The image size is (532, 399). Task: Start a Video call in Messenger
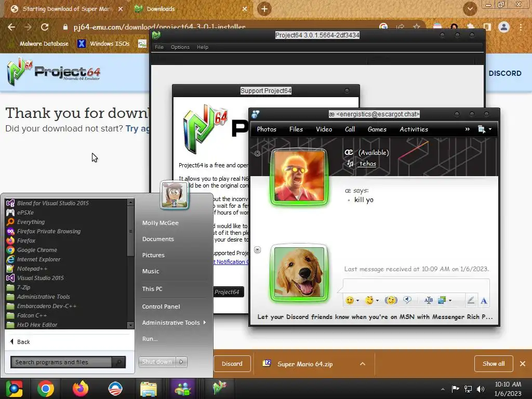pos(324,129)
